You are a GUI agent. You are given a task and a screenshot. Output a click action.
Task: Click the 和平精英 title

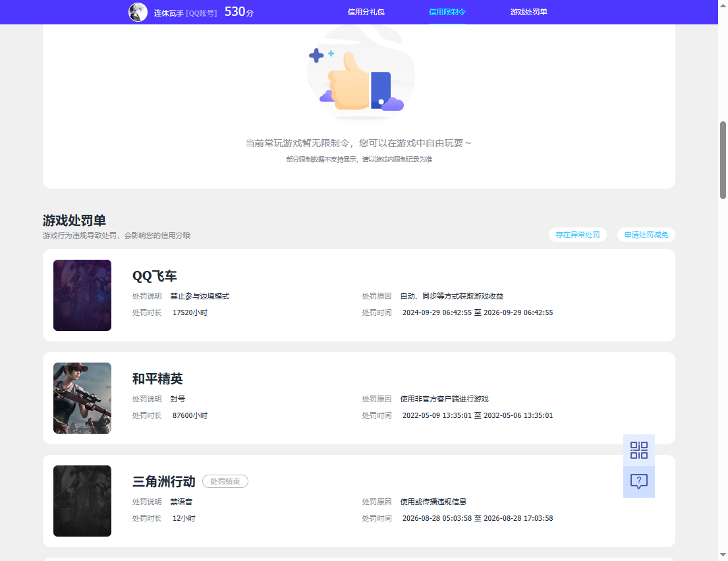pos(157,379)
